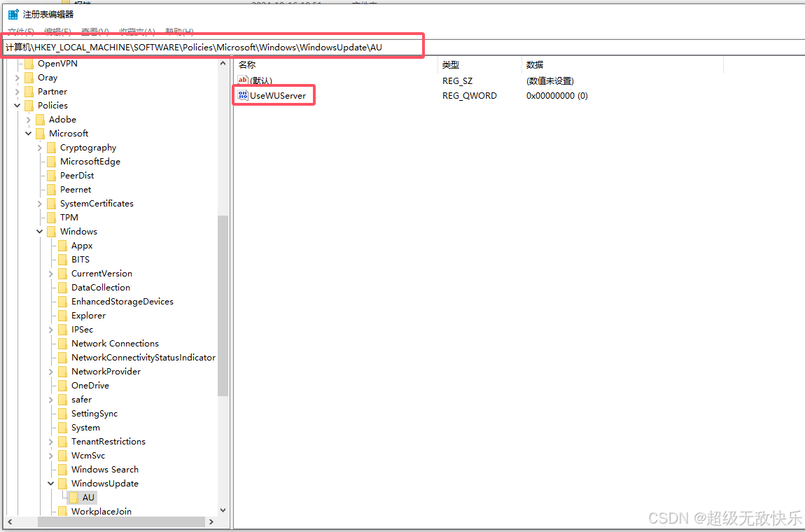Image resolution: width=805 pixels, height=532 pixels.
Task: Select the (默认) value name
Action: pos(261,81)
